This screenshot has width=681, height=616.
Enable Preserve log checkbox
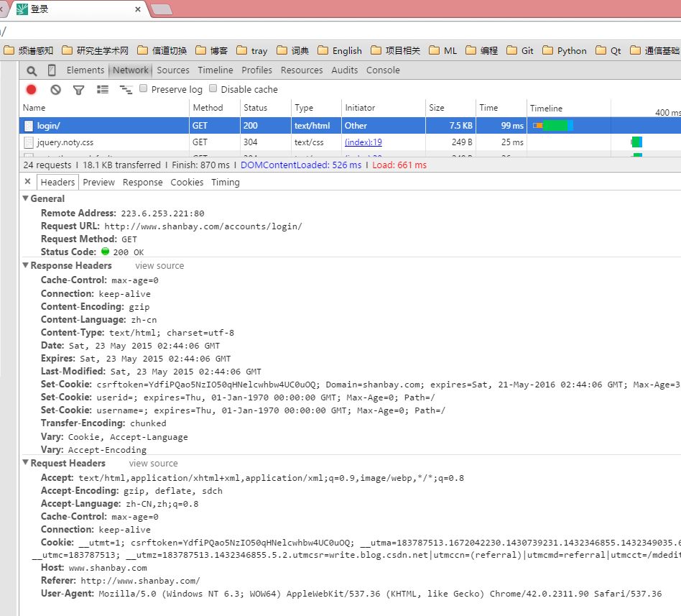coord(144,88)
